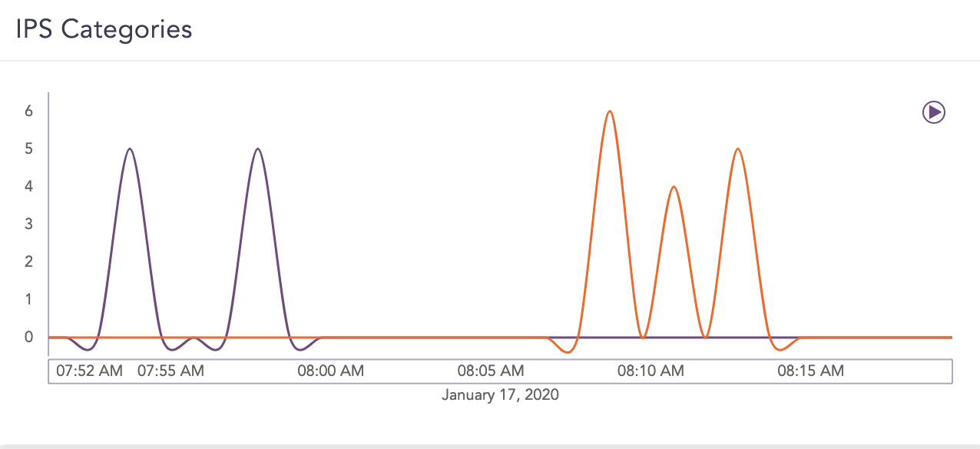Click the play button on the chart
The image size is (980, 449).
click(933, 112)
